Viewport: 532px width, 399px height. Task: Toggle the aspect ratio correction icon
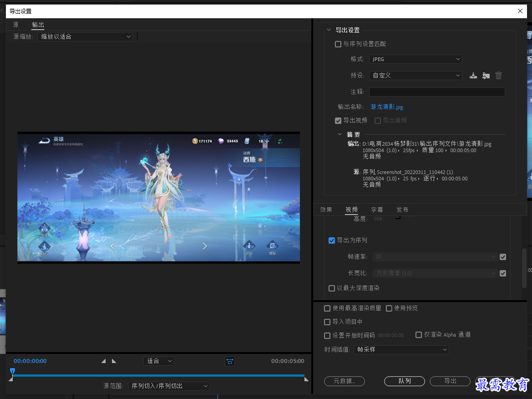click(x=230, y=361)
